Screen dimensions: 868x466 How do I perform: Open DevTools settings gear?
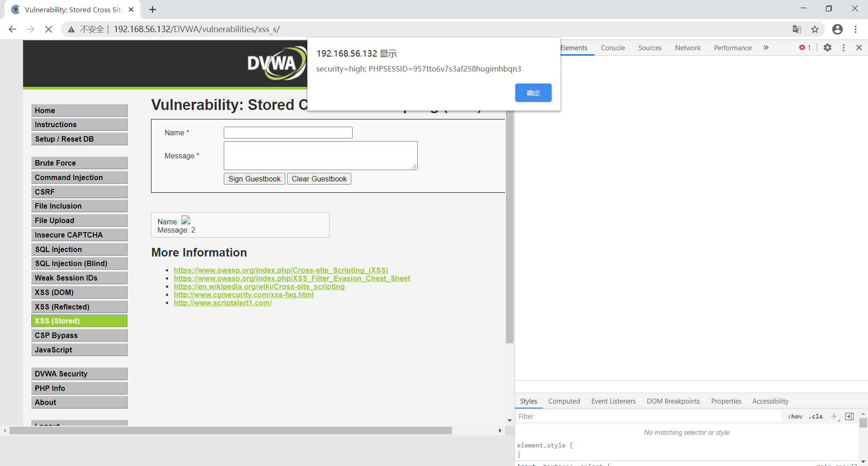pyautogui.click(x=827, y=48)
